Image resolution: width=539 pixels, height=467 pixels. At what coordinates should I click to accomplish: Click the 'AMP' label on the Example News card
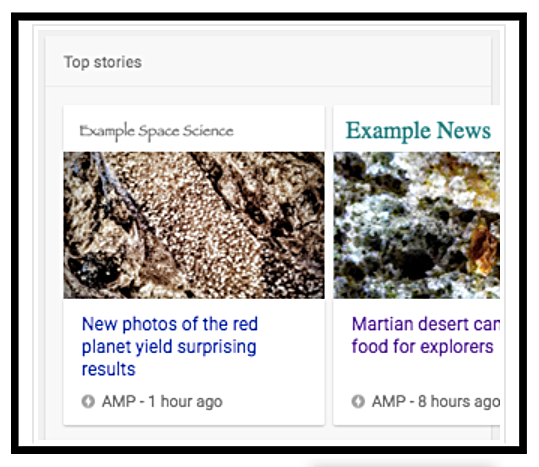388,401
